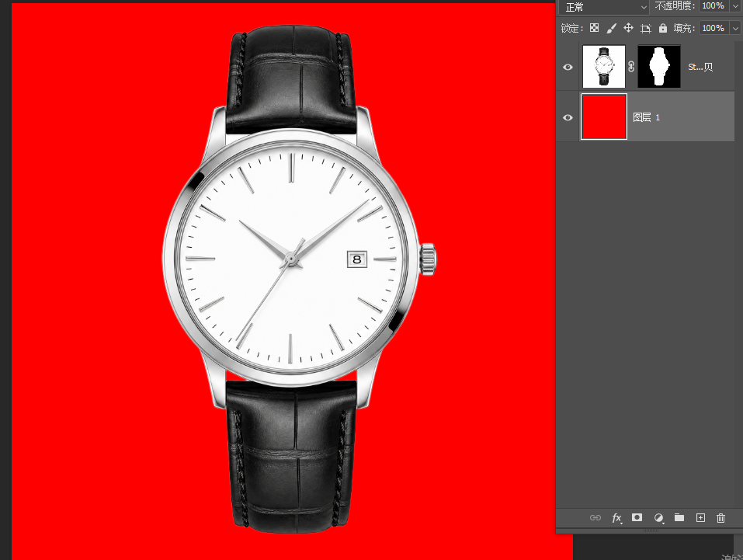
Task: Delete layer using the trash icon
Action: point(720,518)
